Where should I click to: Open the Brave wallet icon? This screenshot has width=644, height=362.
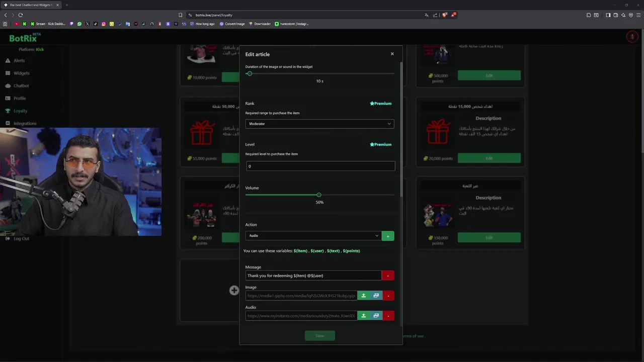click(616, 15)
